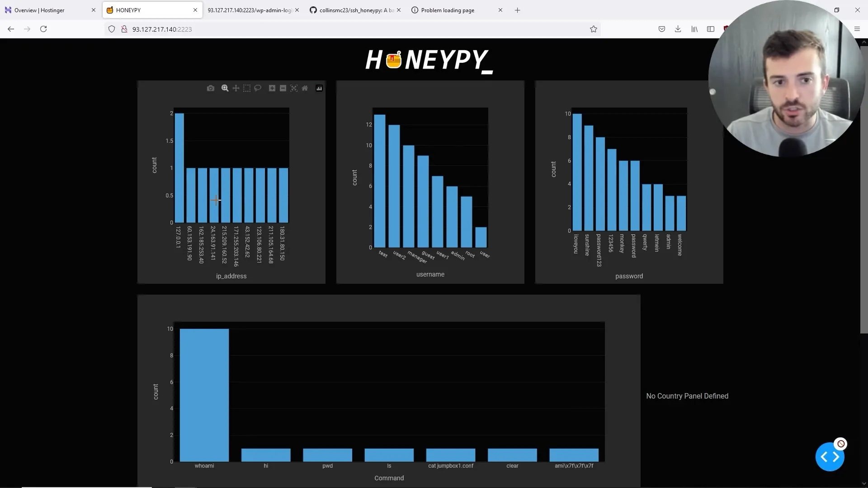Open the Firefox application menu

(857, 29)
